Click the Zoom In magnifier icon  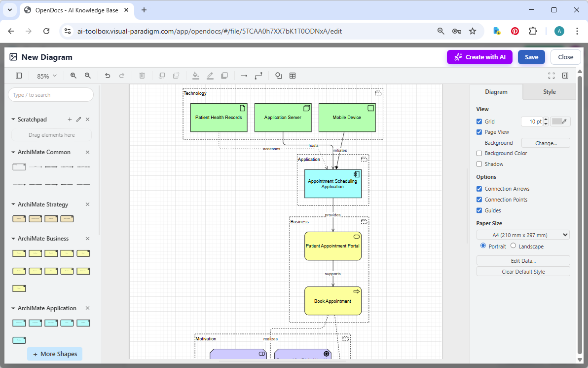point(73,76)
